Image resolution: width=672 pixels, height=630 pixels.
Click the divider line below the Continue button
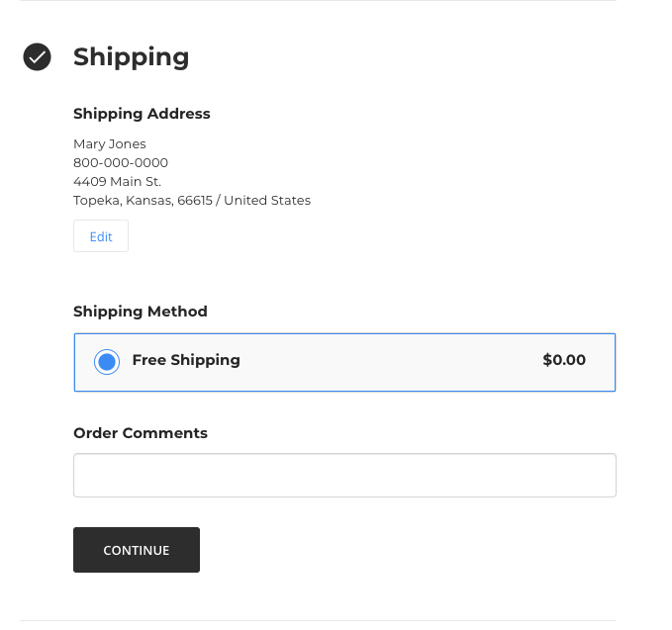tap(317, 621)
